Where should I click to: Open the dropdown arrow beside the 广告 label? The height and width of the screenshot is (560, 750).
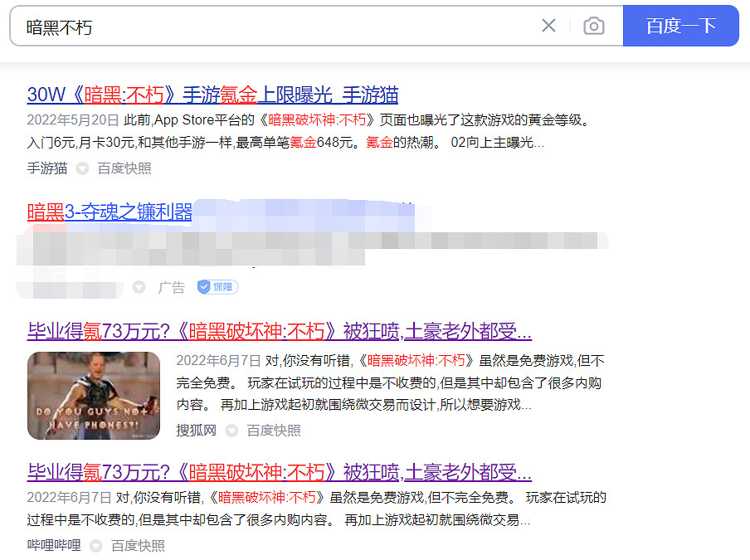138,286
